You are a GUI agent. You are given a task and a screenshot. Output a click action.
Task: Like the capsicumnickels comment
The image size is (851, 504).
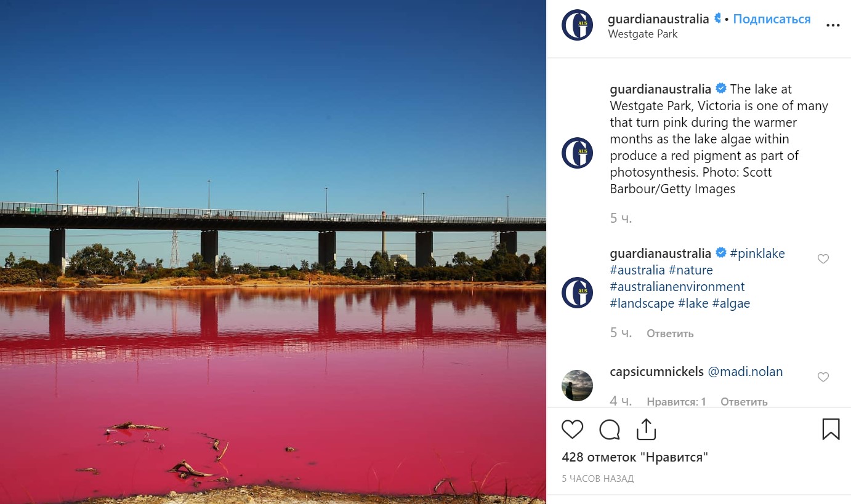click(823, 377)
